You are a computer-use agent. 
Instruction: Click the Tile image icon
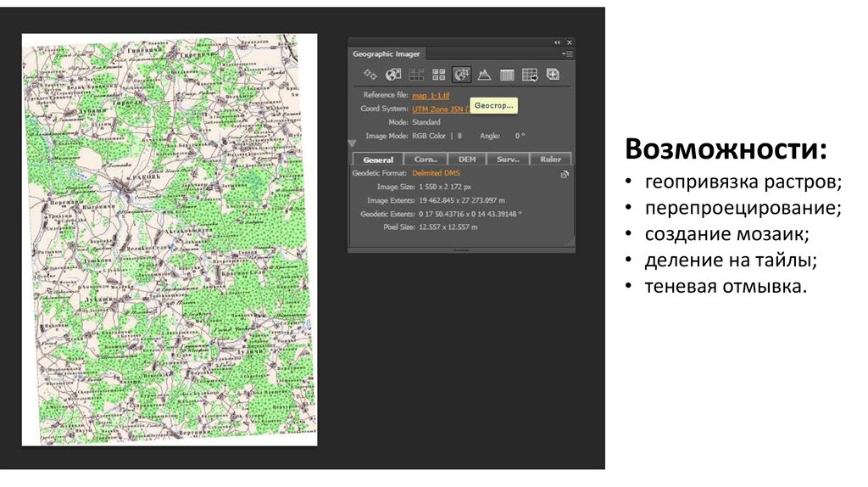coord(438,75)
